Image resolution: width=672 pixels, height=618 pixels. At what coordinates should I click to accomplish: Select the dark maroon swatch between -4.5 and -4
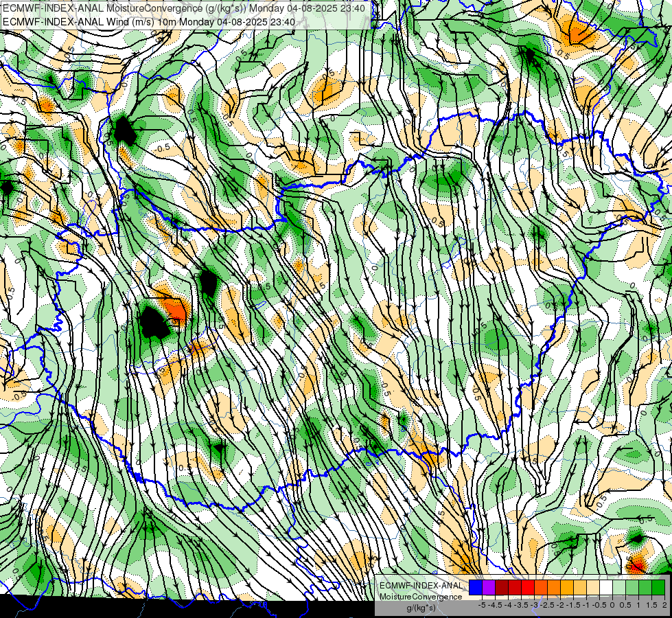(502, 588)
